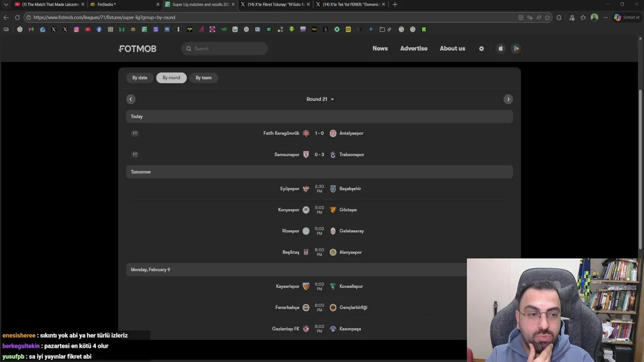Open the Facebook bookmark icon
The height and width of the screenshot is (362, 644).
point(99,29)
